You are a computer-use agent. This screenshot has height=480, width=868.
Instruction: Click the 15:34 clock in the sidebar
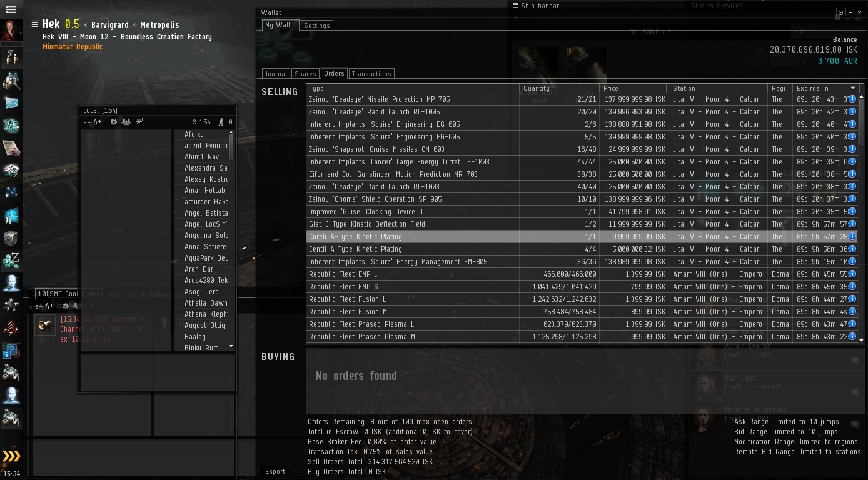click(11, 474)
